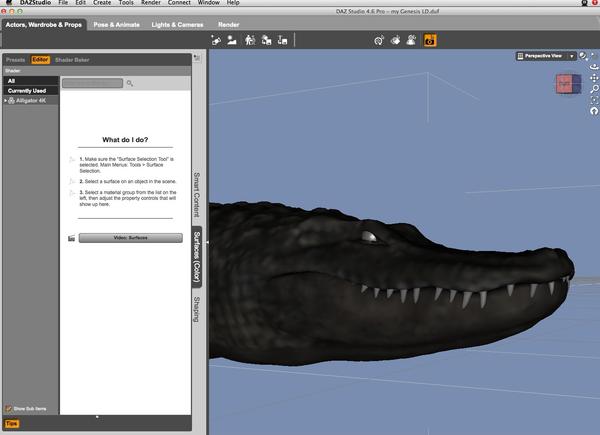Click the stacked-objects toolbar icon
Screen dimensions: 600x435
pyautogui.click(x=266, y=40)
